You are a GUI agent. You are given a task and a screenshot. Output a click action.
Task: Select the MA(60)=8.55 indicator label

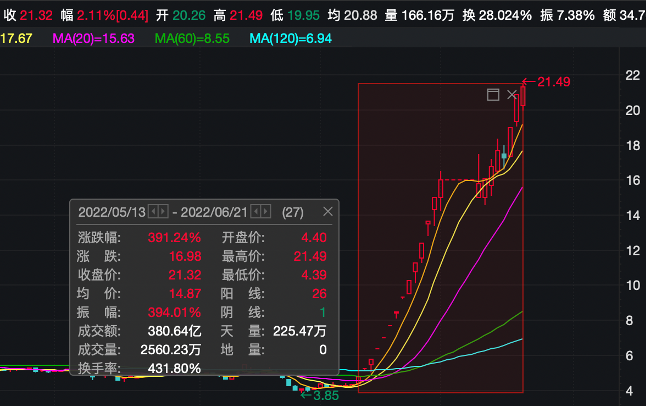pos(194,38)
